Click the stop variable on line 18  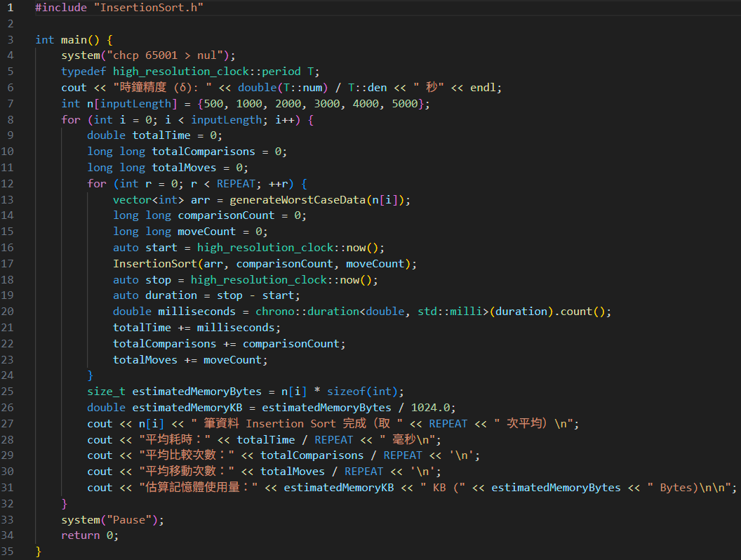(158, 280)
